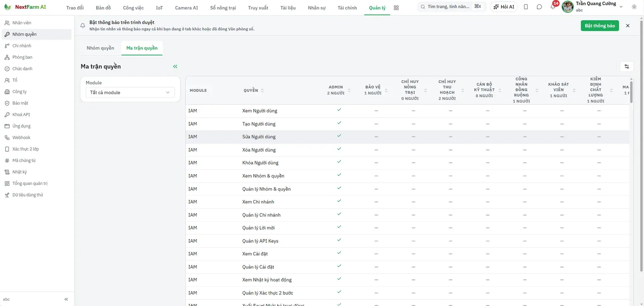Open Xác thực 2 lớp in sidebar
This screenshot has height=306, width=644.
point(37,149)
